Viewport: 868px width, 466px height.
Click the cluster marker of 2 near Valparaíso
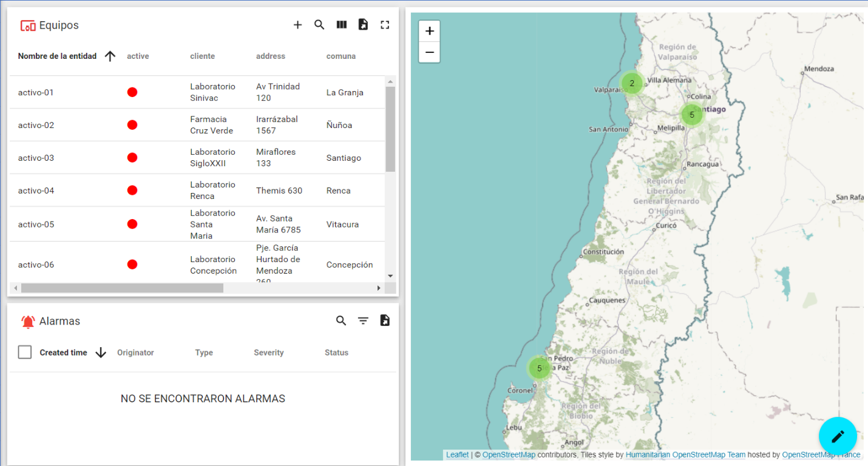632,84
